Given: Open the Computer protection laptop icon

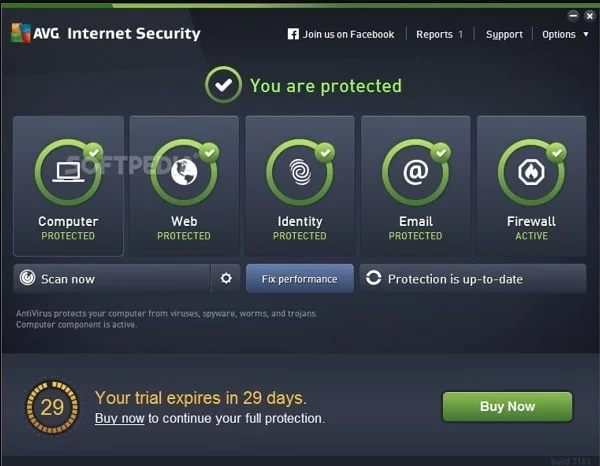Looking at the screenshot, I should pos(68,172).
